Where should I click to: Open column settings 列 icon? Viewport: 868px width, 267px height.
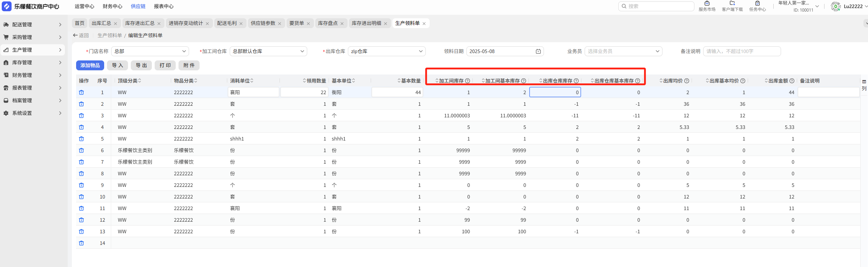tap(864, 85)
